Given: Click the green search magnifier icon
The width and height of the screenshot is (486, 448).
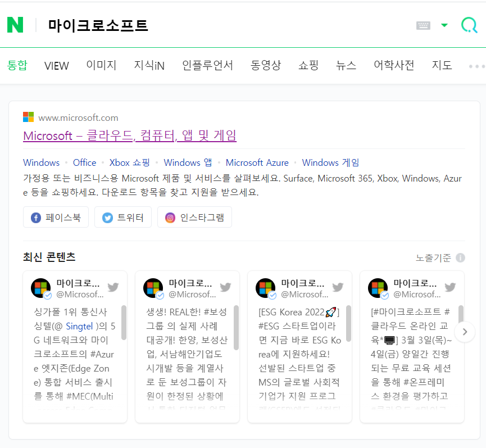Looking at the screenshot, I should click(x=469, y=25).
